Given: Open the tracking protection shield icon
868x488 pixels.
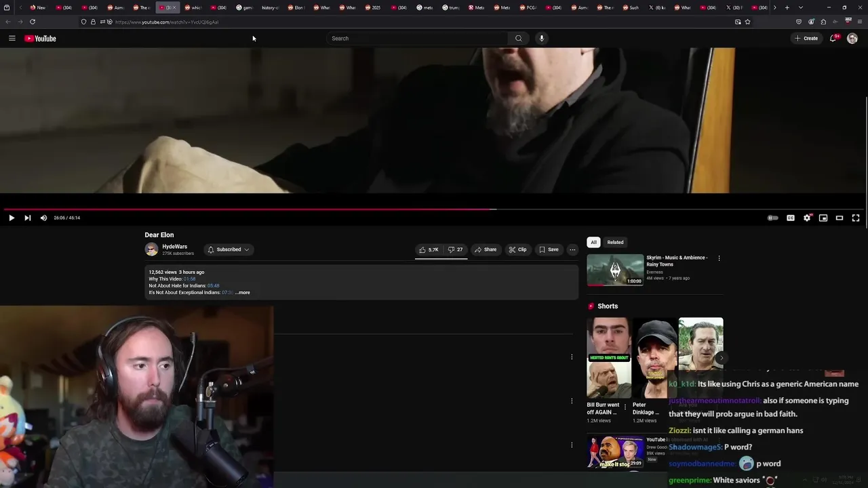Looking at the screenshot, I should (x=83, y=22).
